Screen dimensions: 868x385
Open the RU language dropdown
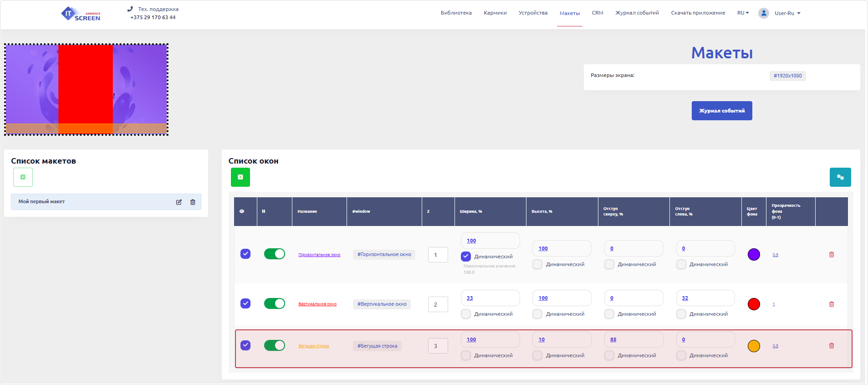coord(743,13)
